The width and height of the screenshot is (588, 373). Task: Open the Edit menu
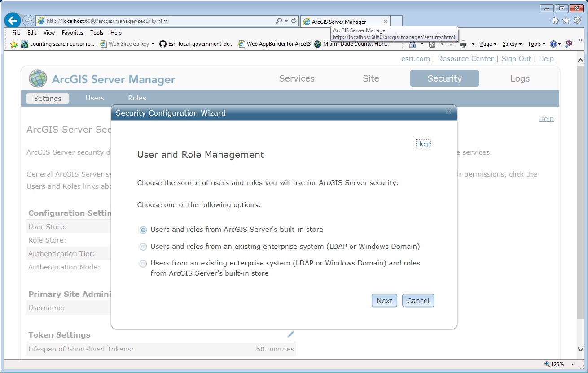click(32, 33)
